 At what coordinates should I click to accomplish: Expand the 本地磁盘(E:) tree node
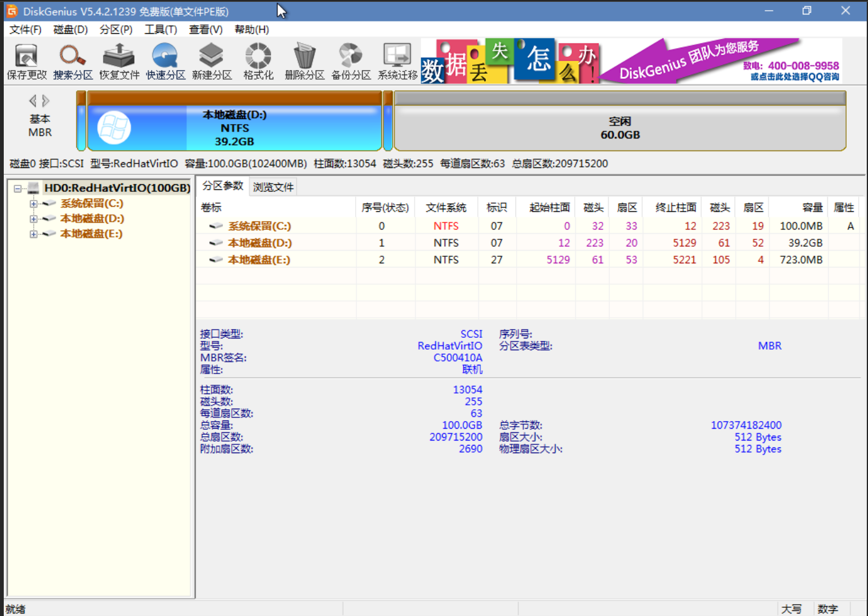[33, 234]
